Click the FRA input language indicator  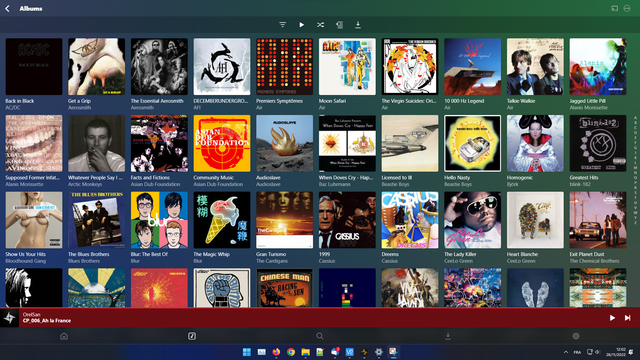pyautogui.click(x=577, y=352)
